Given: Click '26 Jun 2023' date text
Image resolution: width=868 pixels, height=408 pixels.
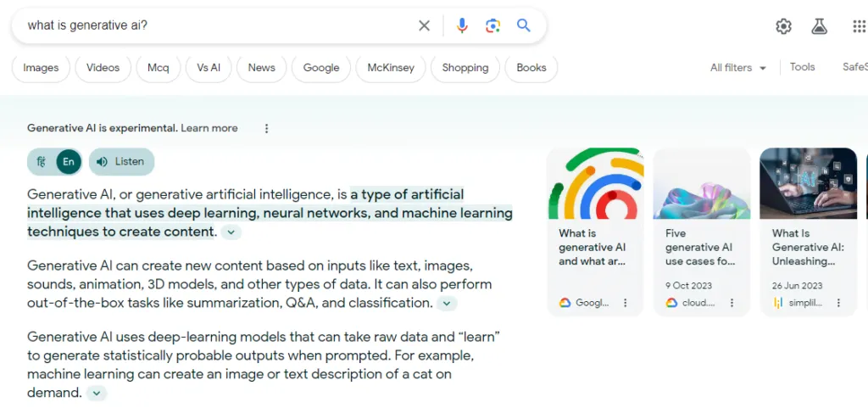Looking at the screenshot, I should point(797,286).
